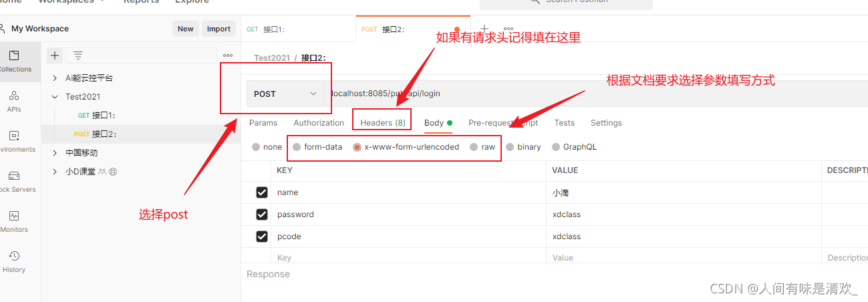Image resolution: width=868 pixels, height=302 pixels.
Task: Uncheck the pcode parameter row
Action: click(262, 237)
